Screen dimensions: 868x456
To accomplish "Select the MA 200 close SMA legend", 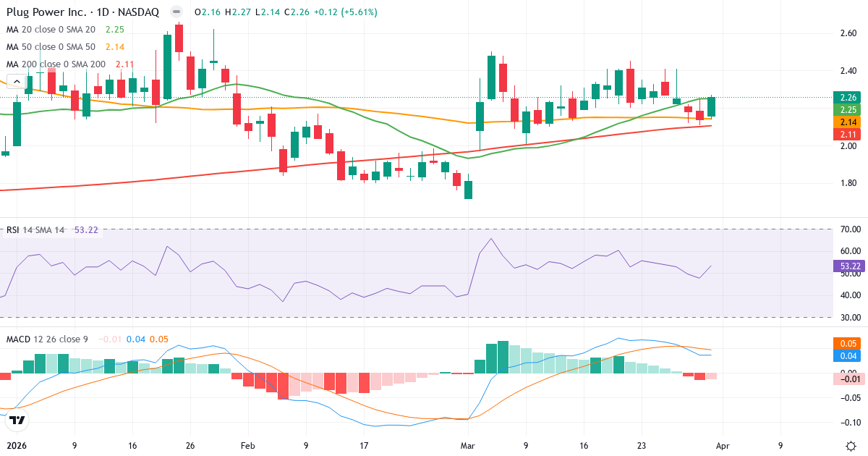I will pyautogui.click(x=53, y=64).
